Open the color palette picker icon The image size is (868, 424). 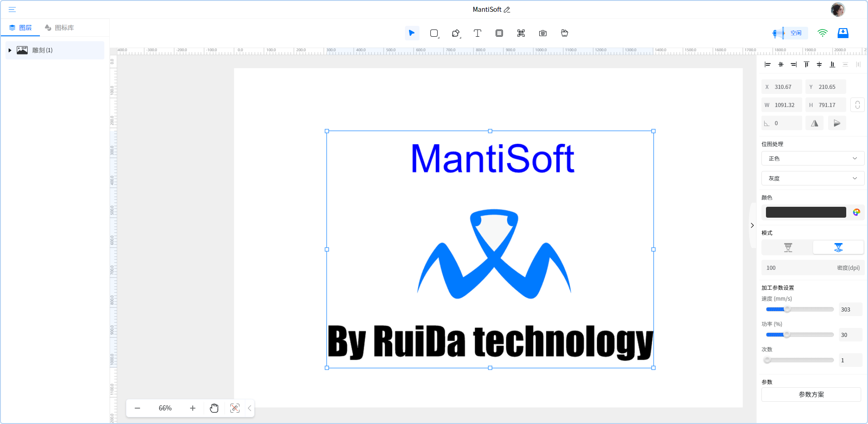point(857,212)
